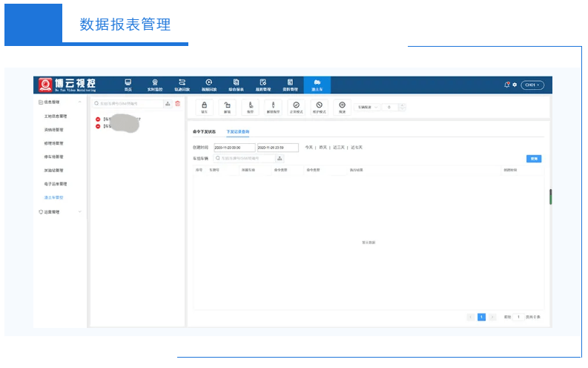Select the second vehicle with a red status icon
588x368 pixels.
click(118, 126)
